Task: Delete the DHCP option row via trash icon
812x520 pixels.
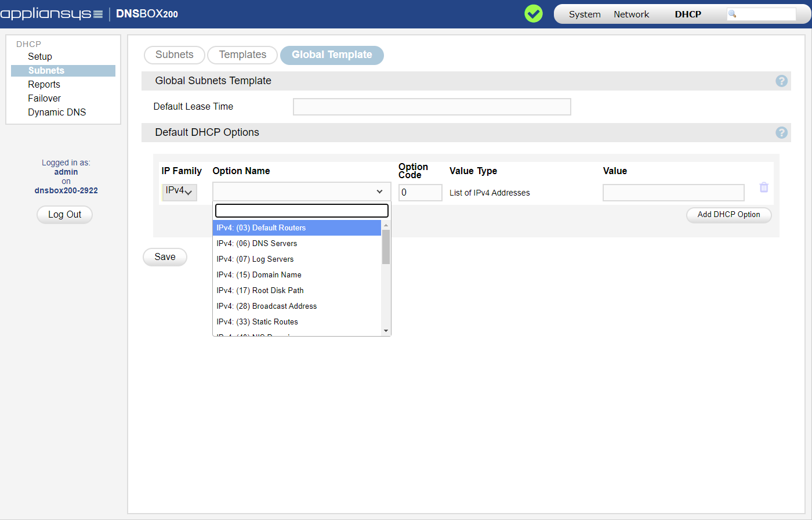Action: click(764, 187)
